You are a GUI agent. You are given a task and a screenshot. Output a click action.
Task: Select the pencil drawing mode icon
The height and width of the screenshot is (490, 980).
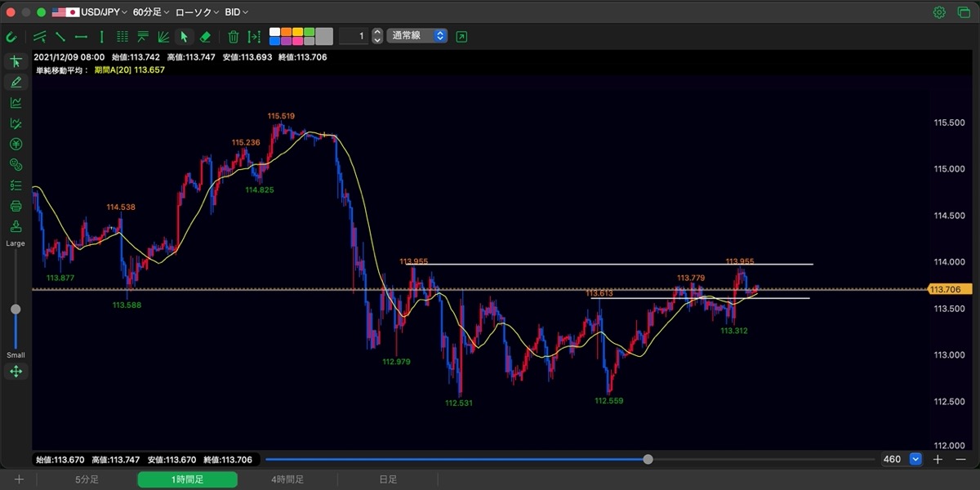(16, 82)
